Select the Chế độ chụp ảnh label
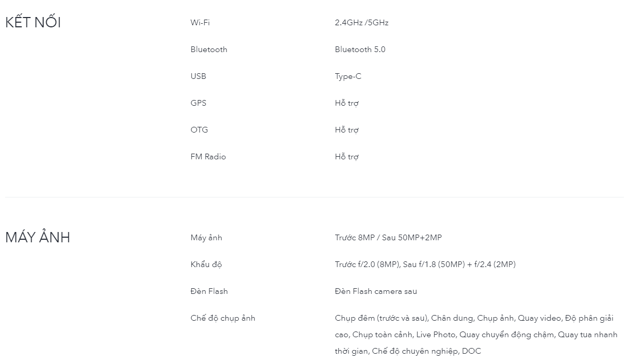627x364 pixels. click(223, 318)
